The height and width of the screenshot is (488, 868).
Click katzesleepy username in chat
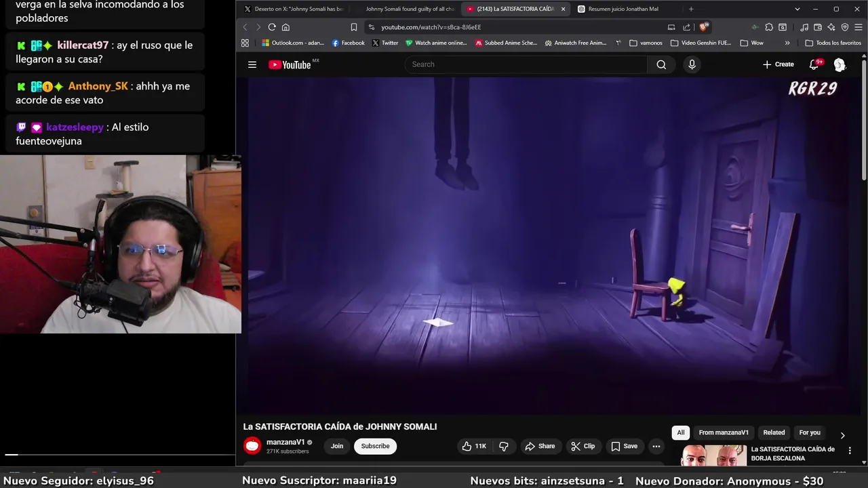(x=75, y=127)
